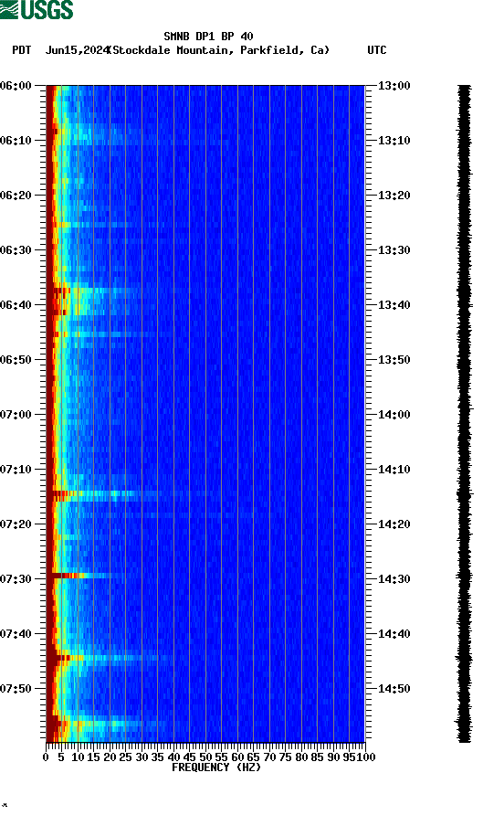The image size is (504, 815).
Task: Click the '07:30' PDT time label
Action: (x=16, y=579)
